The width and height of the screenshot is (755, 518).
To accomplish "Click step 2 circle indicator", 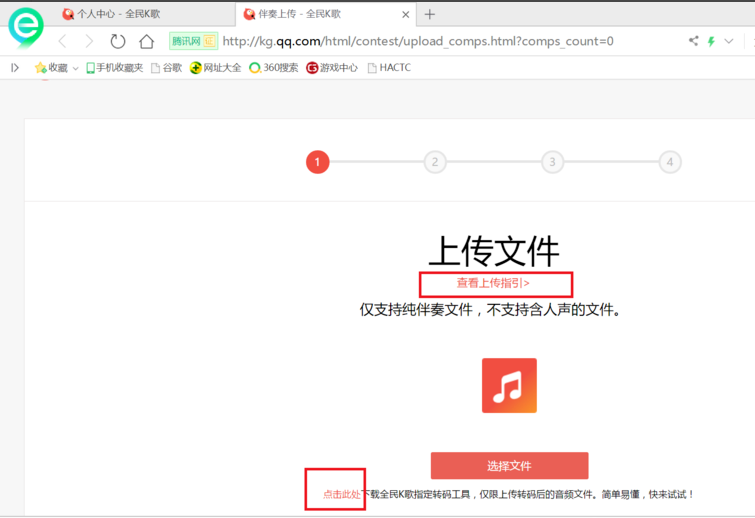I will [x=435, y=162].
